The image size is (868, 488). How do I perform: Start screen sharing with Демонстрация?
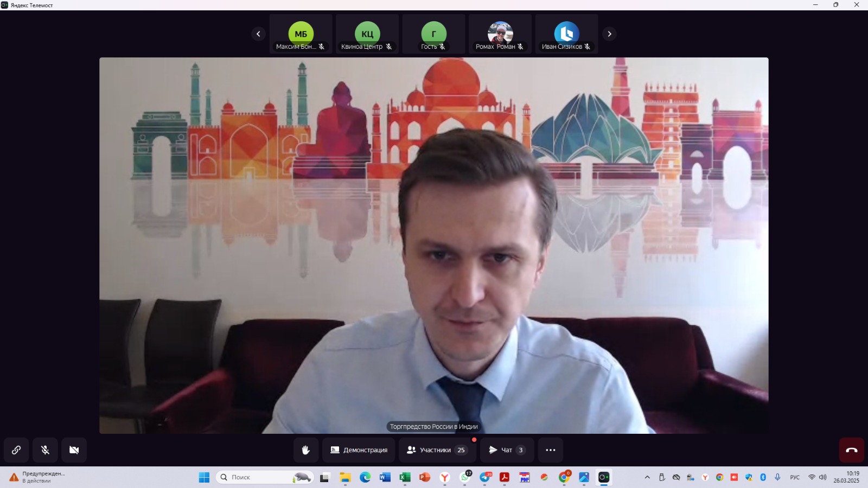point(359,450)
